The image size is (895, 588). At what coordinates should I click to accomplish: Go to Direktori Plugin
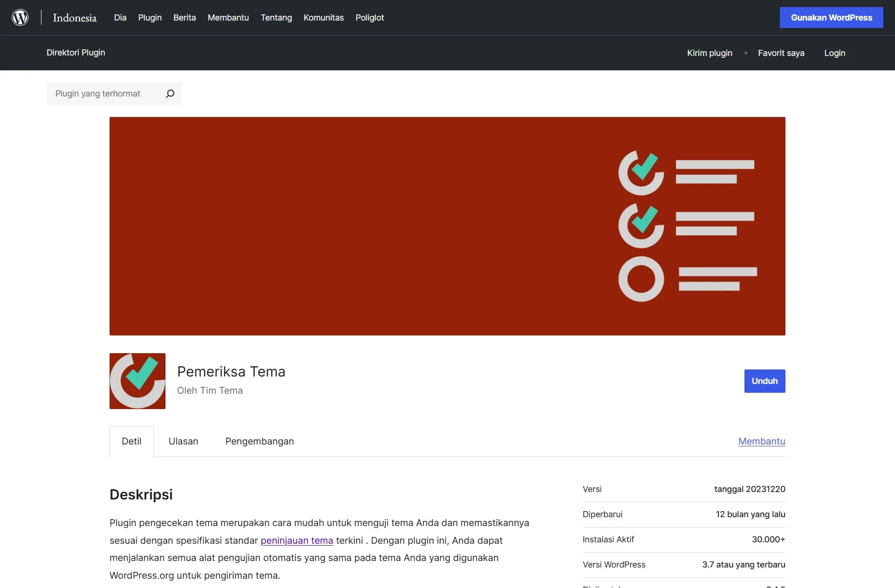(x=76, y=53)
